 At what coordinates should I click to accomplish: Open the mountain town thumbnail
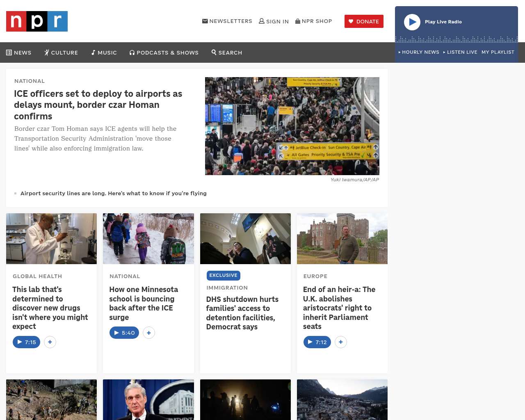pos(342,399)
